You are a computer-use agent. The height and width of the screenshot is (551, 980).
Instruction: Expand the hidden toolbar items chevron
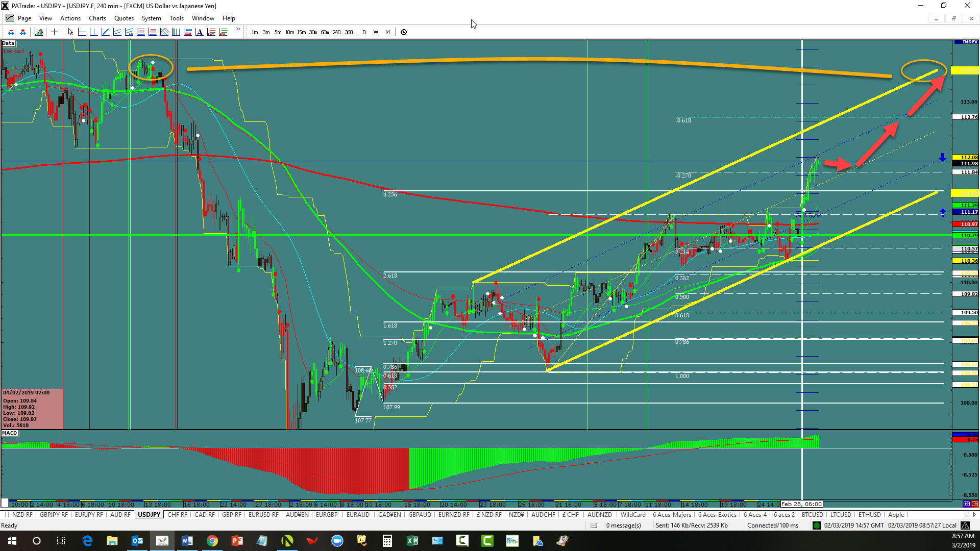(238, 30)
